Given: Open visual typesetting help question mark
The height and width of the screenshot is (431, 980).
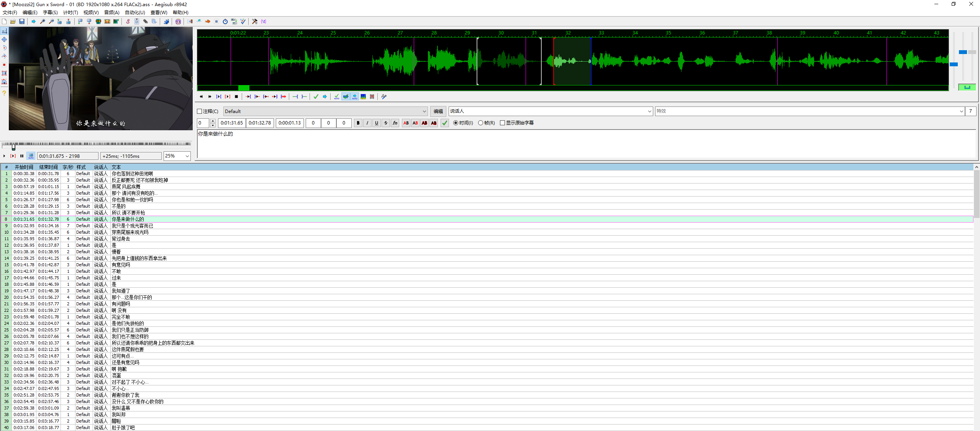Looking at the screenshot, I should pyautogui.click(x=4, y=93).
